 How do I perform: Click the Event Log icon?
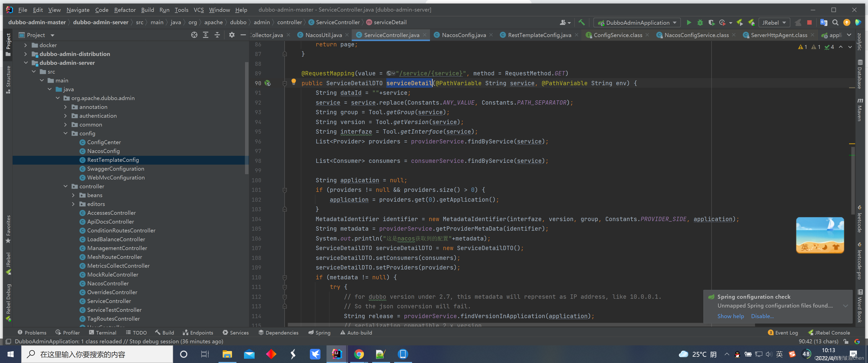tap(771, 332)
